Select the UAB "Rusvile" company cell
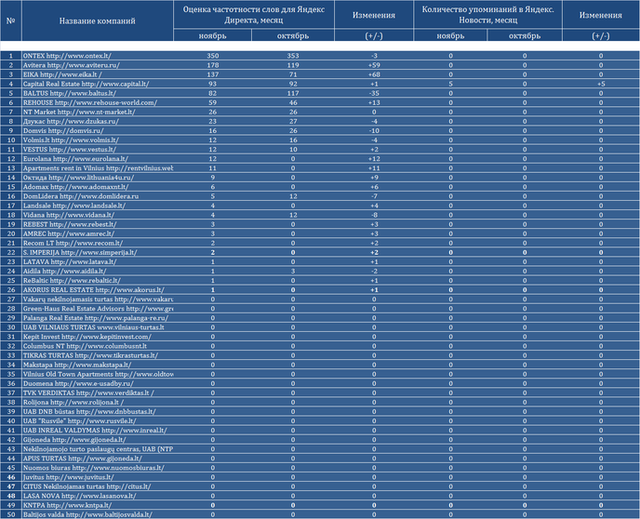Viewport: 640px width, 519px height. [x=97, y=421]
